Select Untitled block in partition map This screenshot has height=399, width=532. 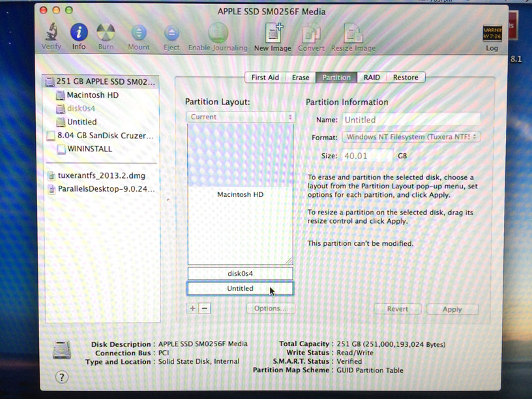point(240,288)
